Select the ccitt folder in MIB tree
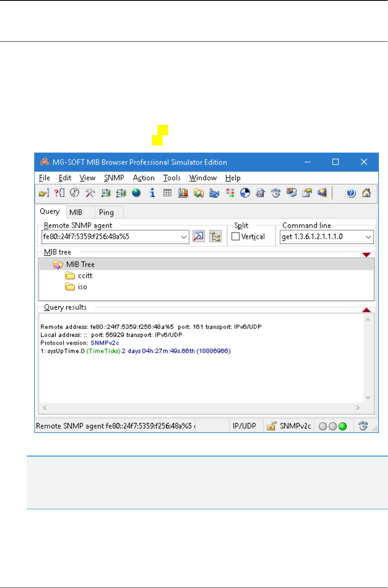 79,275
